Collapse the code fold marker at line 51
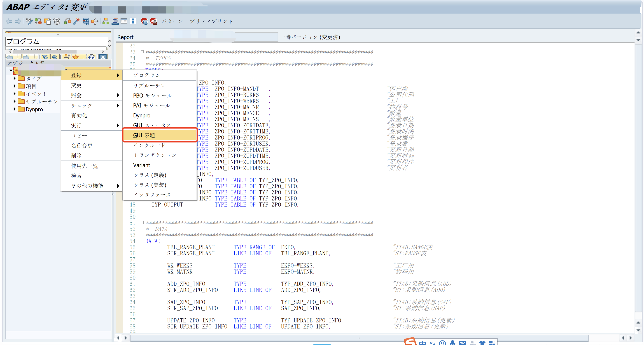This screenshot has width=644, height=345. pos(142,222)
